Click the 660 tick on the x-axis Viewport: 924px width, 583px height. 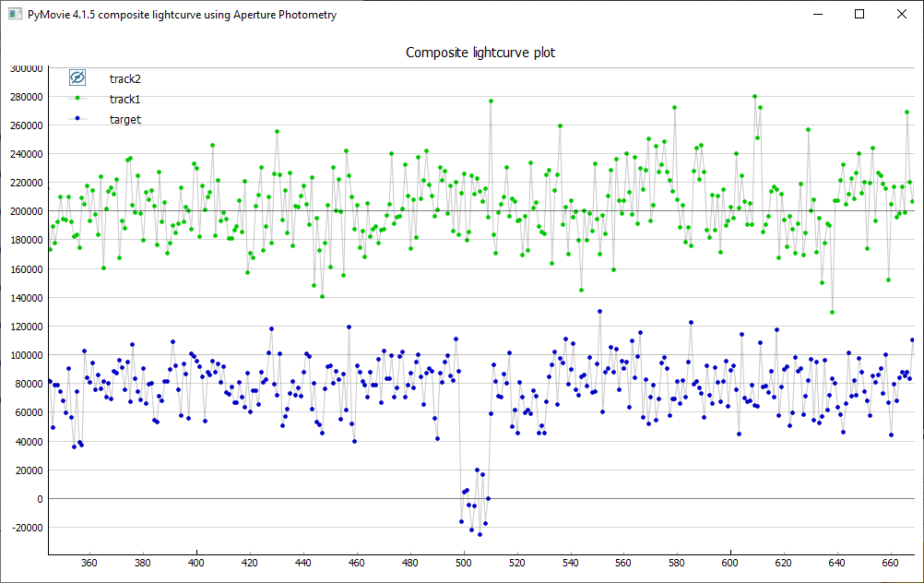(890, 562)
